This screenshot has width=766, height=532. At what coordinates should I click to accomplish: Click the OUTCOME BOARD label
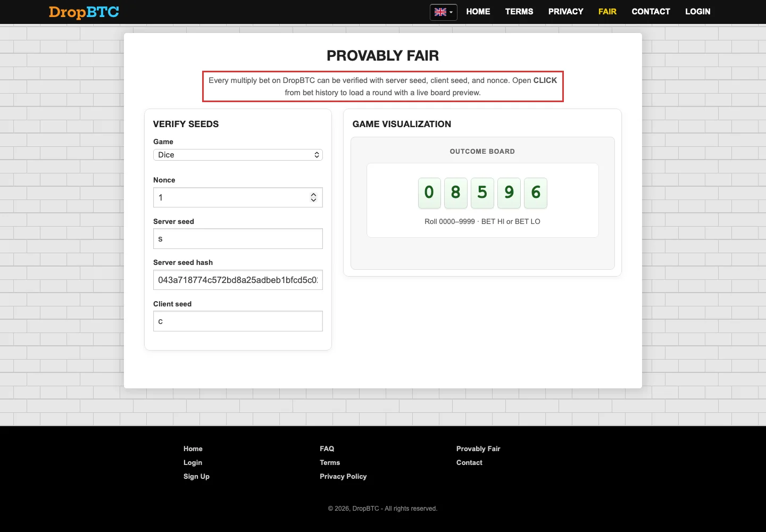pyautogui.click(x=482, y=152)
